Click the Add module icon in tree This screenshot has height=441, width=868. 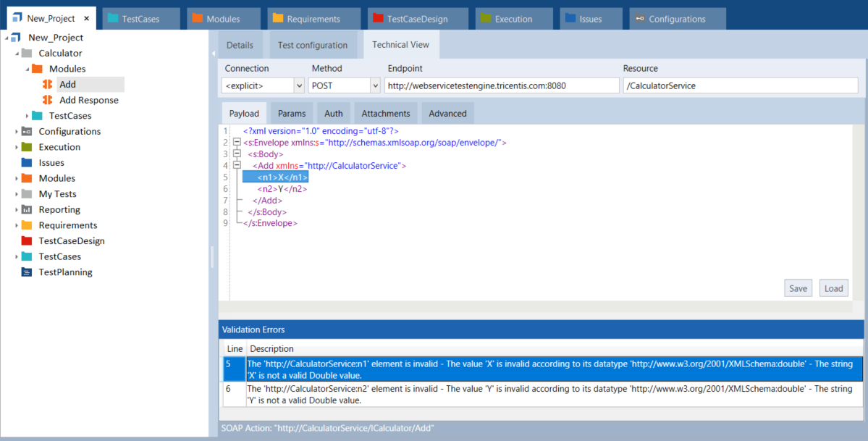click(x=48, y=85)
